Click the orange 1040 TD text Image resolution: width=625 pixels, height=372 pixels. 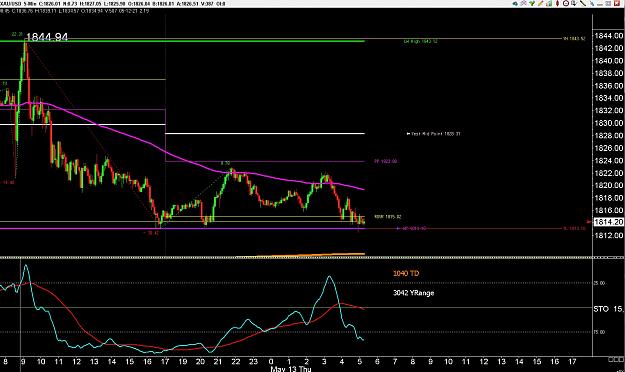point(406,273)
